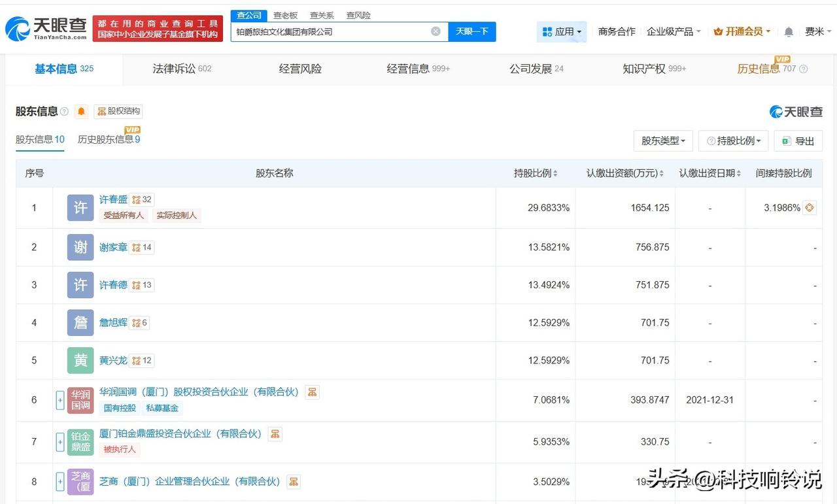Switch to the 法律诉讼 tab
This screenshot has height=504, width=837.
[182, 69]
